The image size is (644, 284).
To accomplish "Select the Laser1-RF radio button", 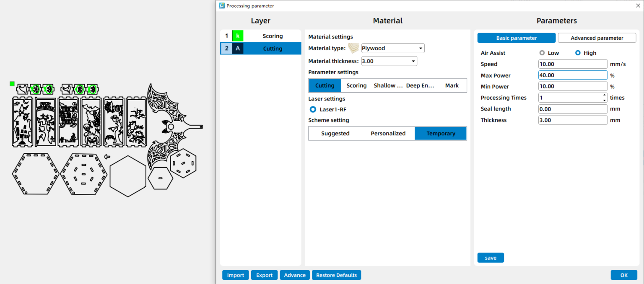I will click(313, 110).
